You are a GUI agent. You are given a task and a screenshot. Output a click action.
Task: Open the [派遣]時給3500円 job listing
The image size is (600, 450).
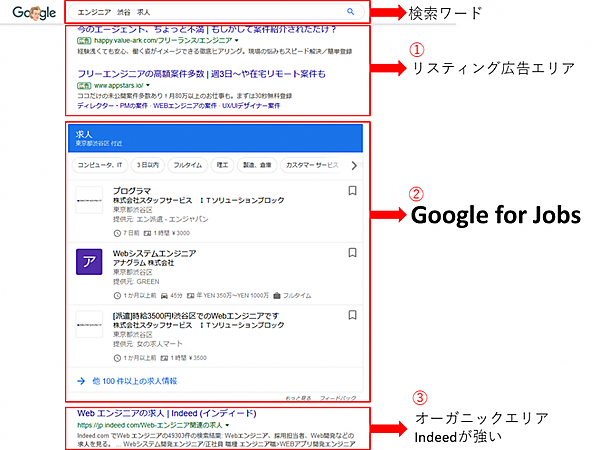[x=196, y=316]
